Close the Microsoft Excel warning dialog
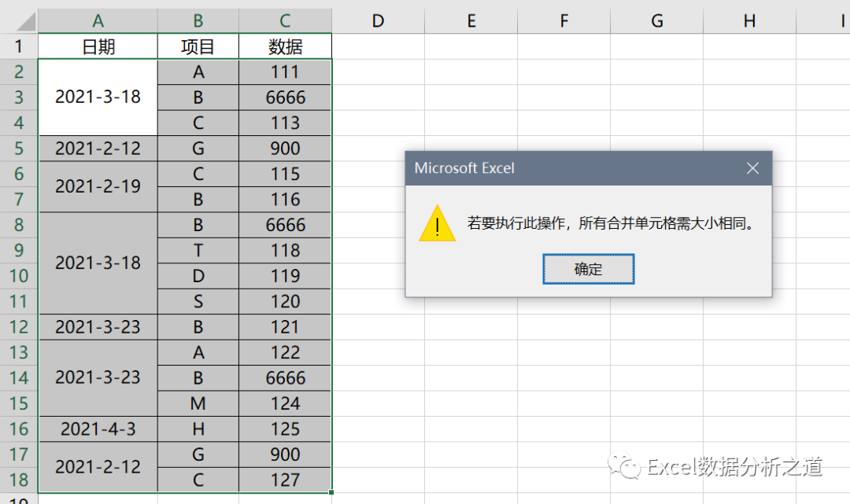Screen dimensions: 850x504 (752, 168)
